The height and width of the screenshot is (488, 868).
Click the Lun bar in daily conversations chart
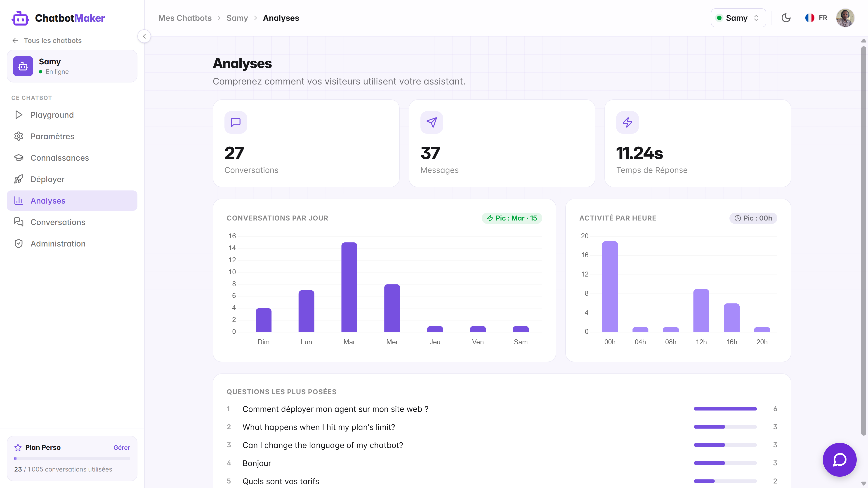click(306, 311)
